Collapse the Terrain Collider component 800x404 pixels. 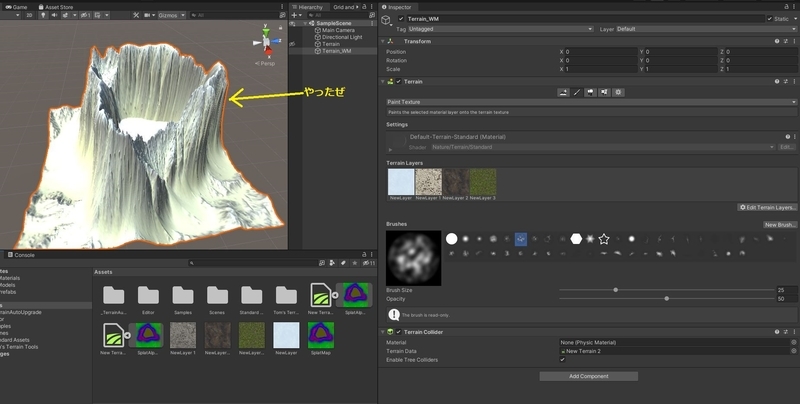tap(383, 332)
